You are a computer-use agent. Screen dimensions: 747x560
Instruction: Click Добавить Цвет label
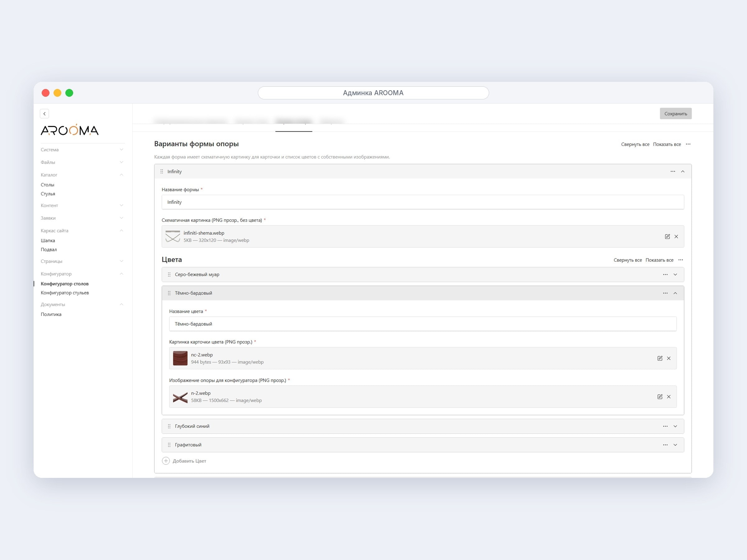point(190,461)
